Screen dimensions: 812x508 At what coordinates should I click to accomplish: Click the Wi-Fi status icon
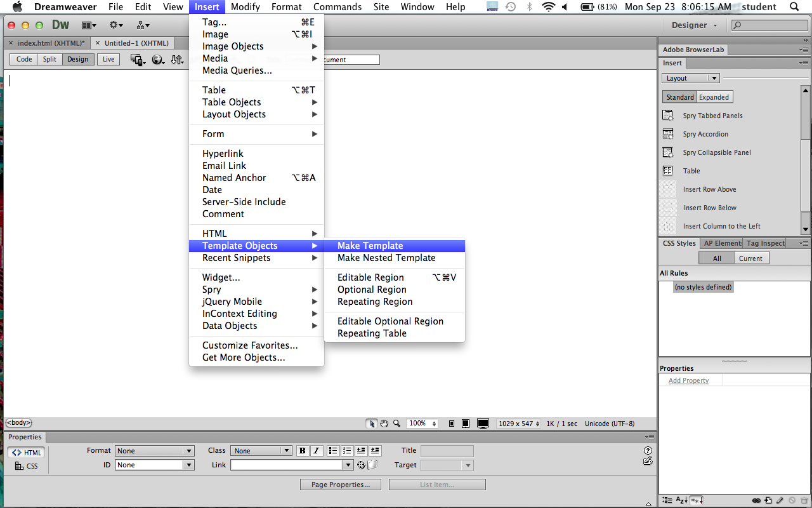548,7
